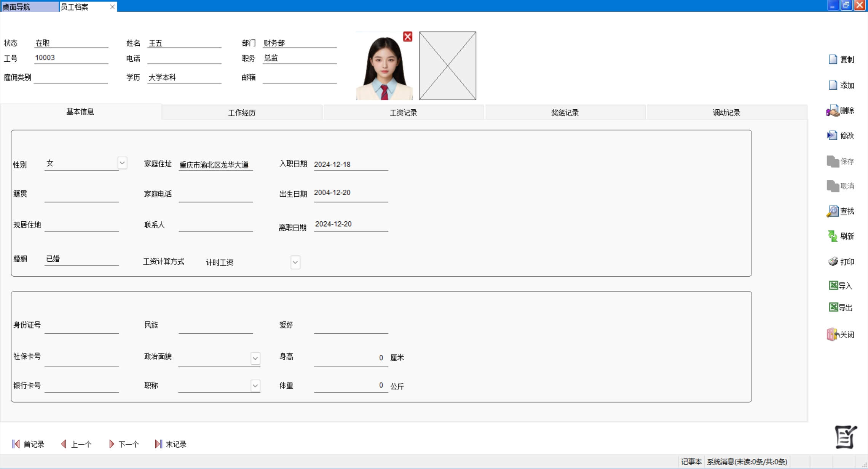Click the 身份证号 input field
This screenshot has width=868, height=469.
point(81,327)
